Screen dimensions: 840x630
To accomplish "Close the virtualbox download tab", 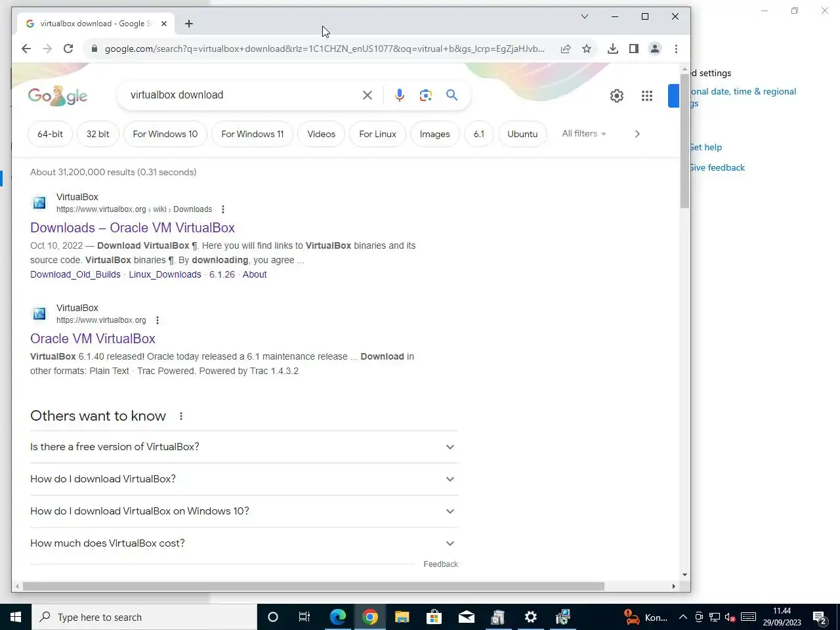I will click(x=164, y=24).
